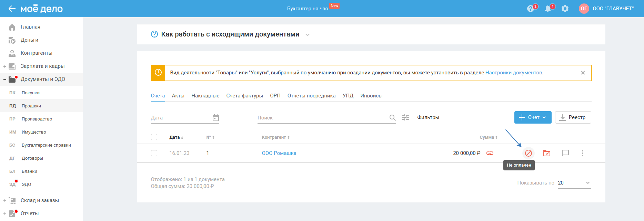This screenshot has height=221, width=644.
Task: Click the ООО "ГЛАВУЧЕТ" company name
Action: click(613, 9)
